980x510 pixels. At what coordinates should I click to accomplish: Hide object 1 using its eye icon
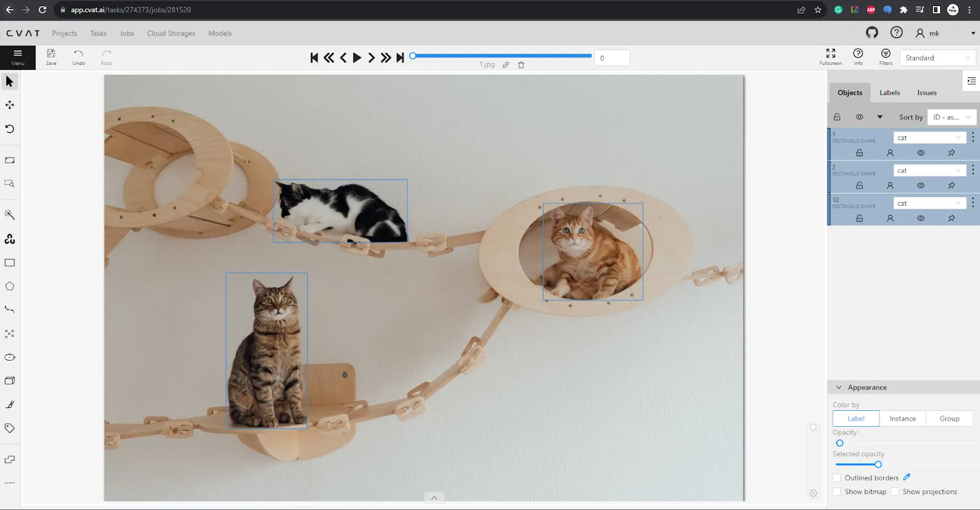[921, 153]
